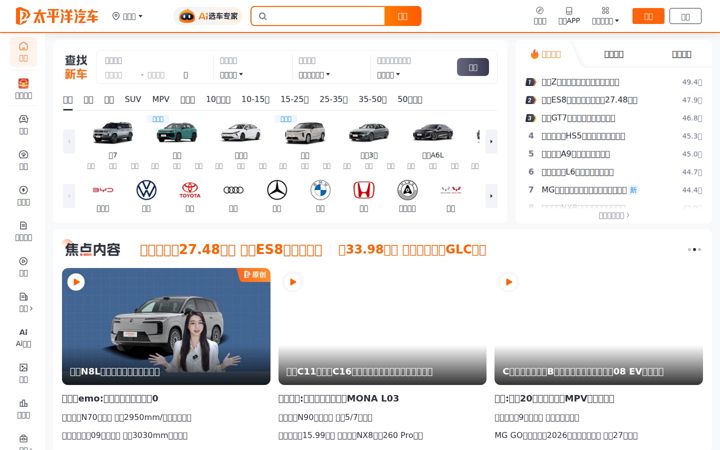The width and height of the screenshot is (720, 450).
Task: Play the N8L video with presenter
Action: (166, 326)
